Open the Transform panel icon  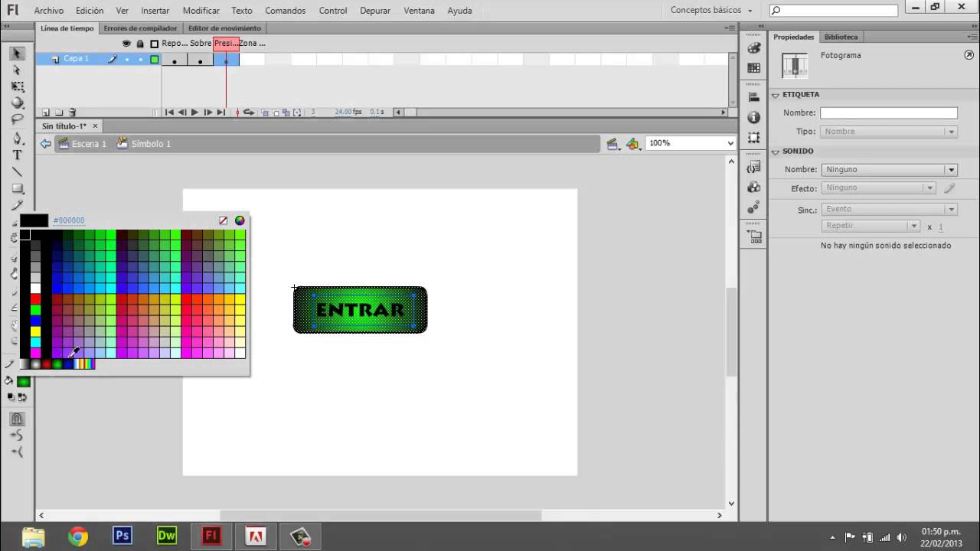point(754,138)
